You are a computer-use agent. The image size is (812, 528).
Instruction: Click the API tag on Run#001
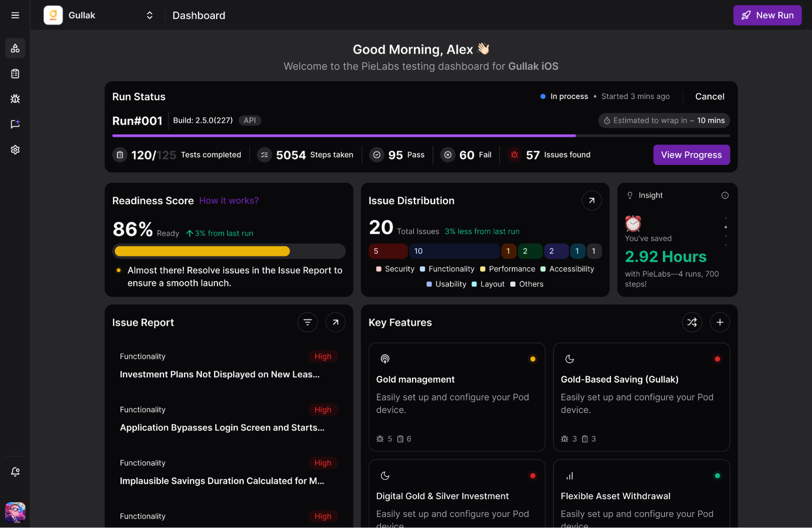click(x=249, y=120)
